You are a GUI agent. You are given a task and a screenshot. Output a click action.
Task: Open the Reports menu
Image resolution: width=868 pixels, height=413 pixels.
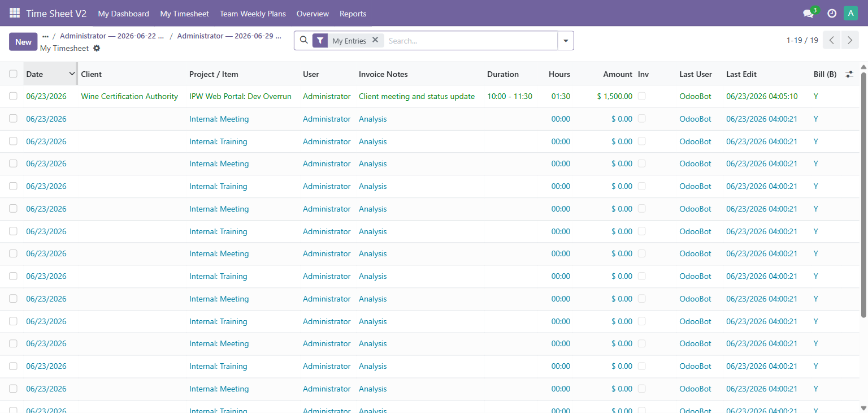tap(353, 14)
